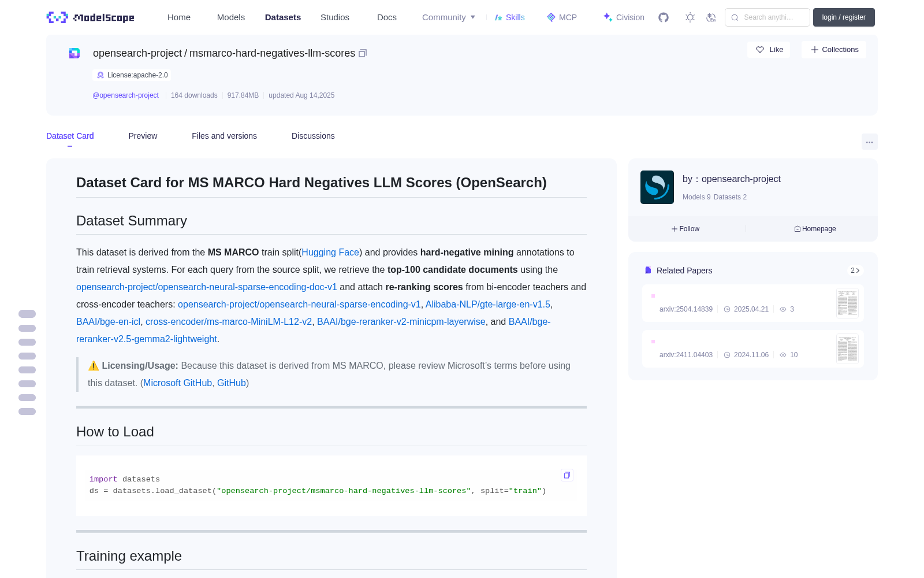The width and height of the screenshot is (924, 578).
Task: Click the dataset cube icon beside the title
Action: [74, 53]
